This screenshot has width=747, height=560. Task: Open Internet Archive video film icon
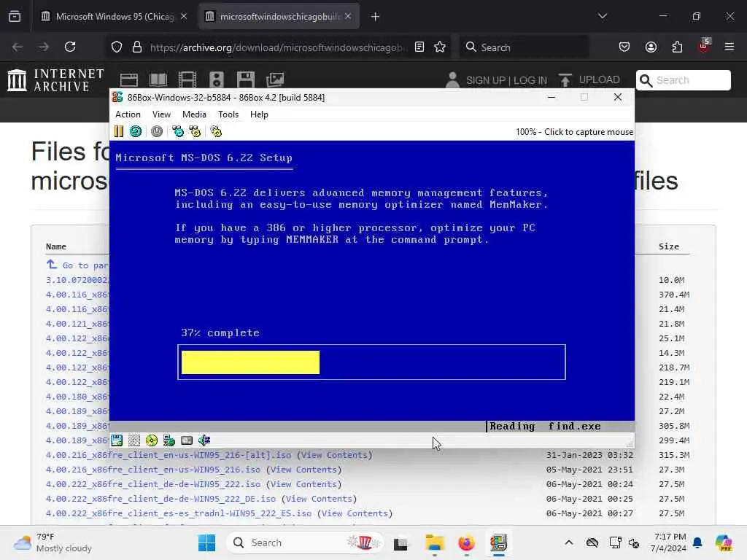tap(187, 80)
